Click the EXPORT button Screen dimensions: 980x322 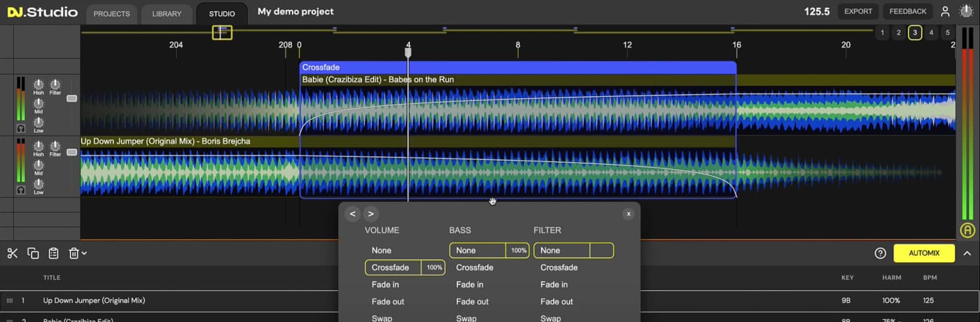pyautogui.click(x=858, y=11)
